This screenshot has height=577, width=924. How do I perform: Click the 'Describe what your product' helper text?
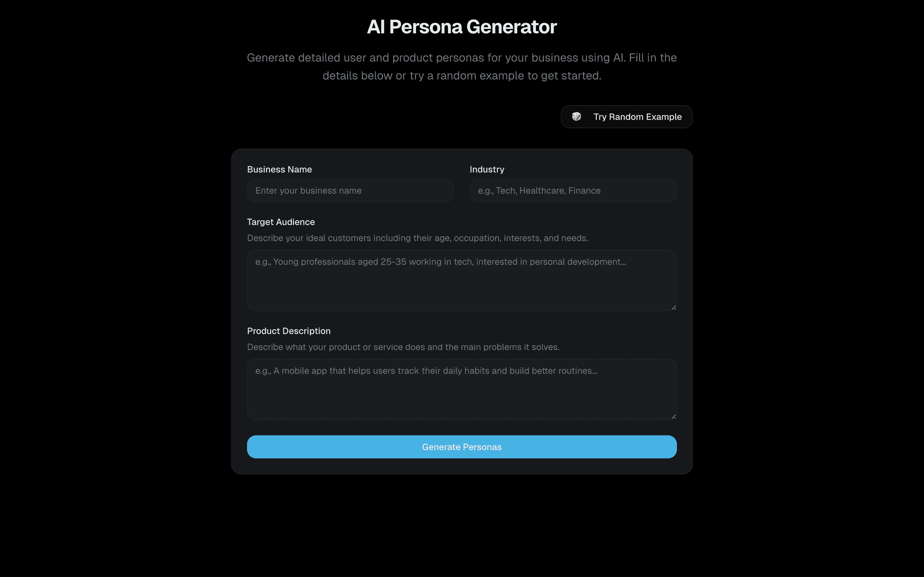[x=403, y=347]
